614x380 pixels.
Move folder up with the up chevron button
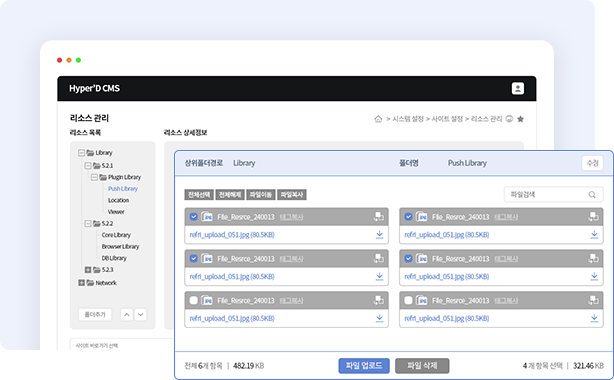click(126, 315)
